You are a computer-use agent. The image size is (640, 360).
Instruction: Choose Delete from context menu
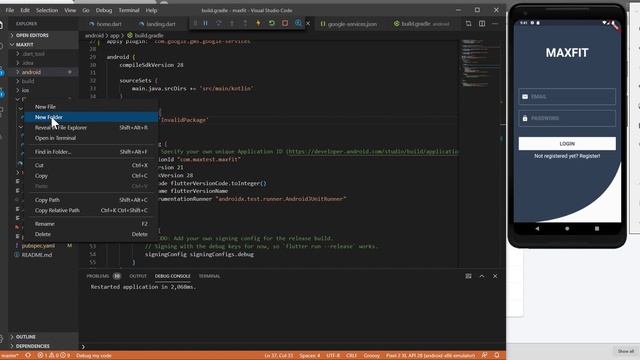pos(91,234)
